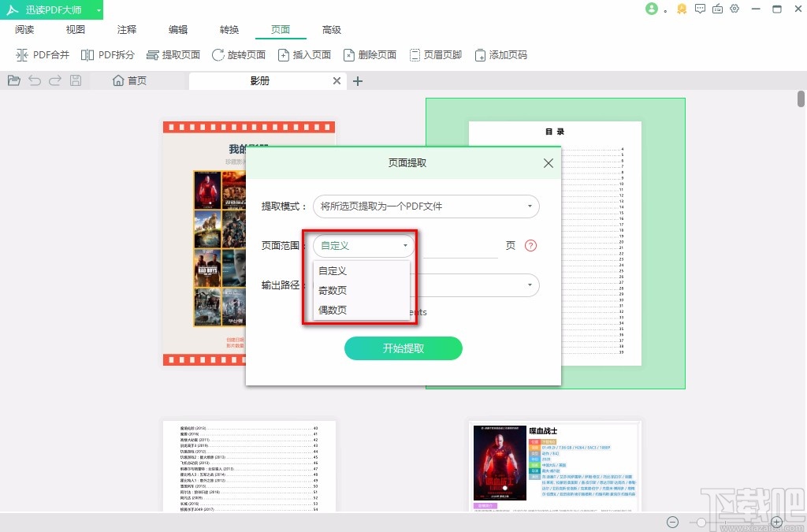Image resolution: width=807 pixels, height=532 pixels.
Task: Click the 旋转页面 rotate pages icon
Action: click(x=238, y=54)
